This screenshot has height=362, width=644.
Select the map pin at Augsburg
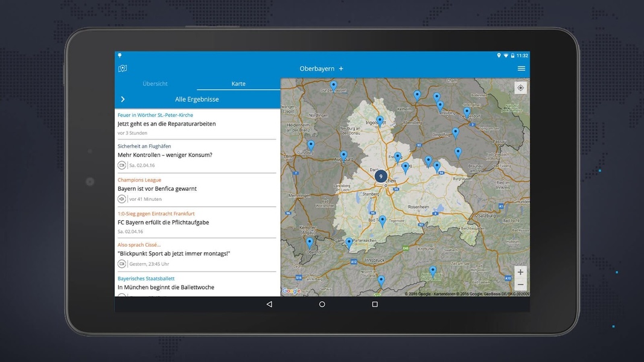pyautogui.click(x=344, y=156)
